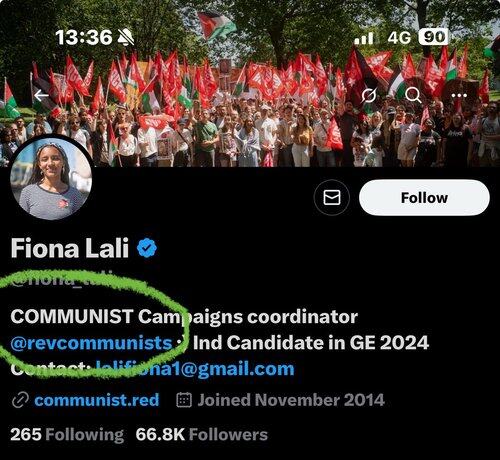Tap the Fiona Lali display name
Screen dimensions: 500x460
(x=70, y=248)
